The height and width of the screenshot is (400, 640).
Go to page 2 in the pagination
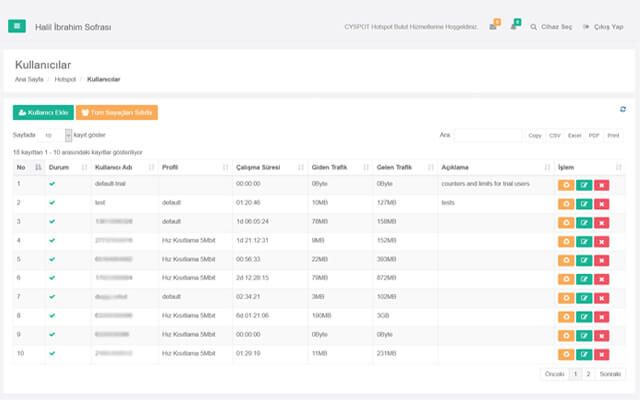[588, 373]
